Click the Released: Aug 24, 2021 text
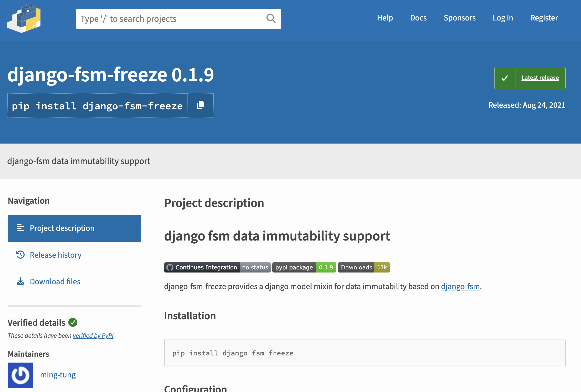The width and height of the screenshot is (581, 392). [x=527, y=105]
